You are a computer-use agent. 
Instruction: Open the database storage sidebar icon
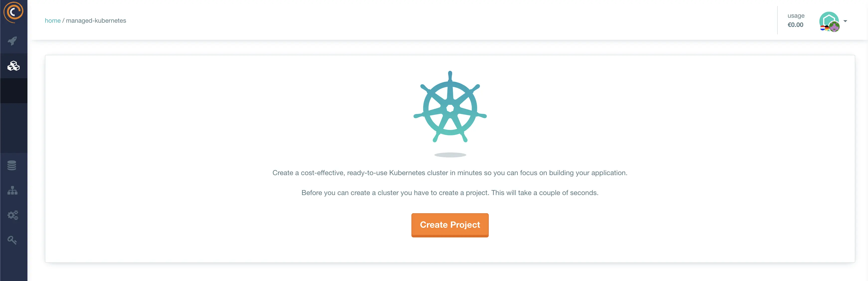click(12, 165)
